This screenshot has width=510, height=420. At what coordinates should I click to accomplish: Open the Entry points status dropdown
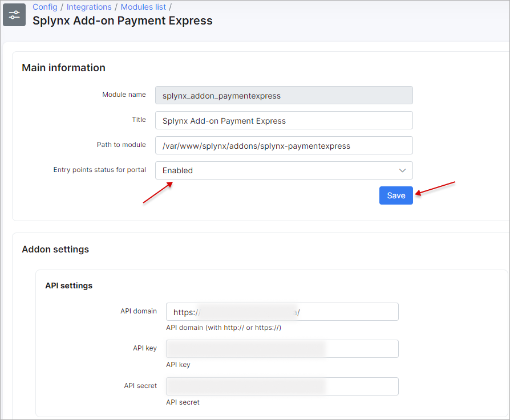[x=284, y=170]
